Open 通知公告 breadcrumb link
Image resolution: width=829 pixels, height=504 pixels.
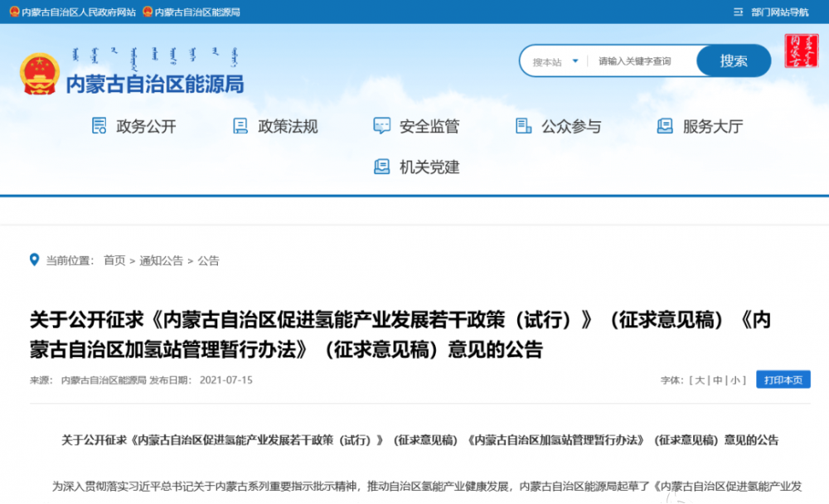click(161, 260)
